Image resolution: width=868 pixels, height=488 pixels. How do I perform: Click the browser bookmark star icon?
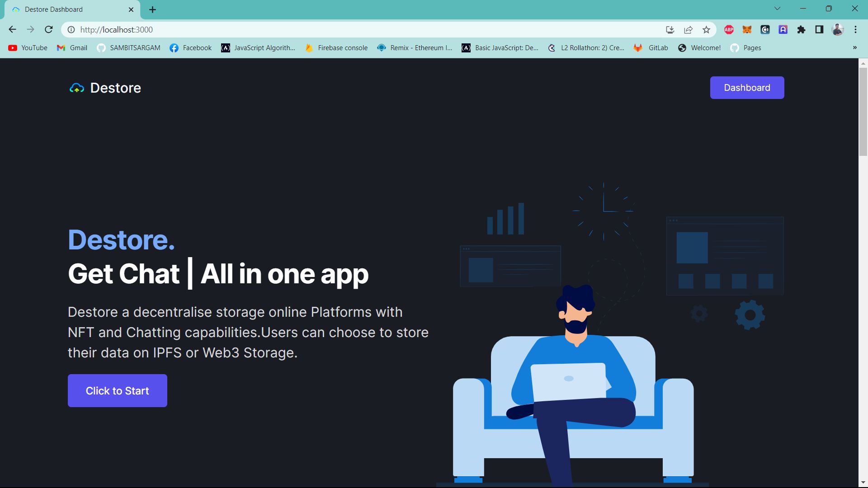707,29
